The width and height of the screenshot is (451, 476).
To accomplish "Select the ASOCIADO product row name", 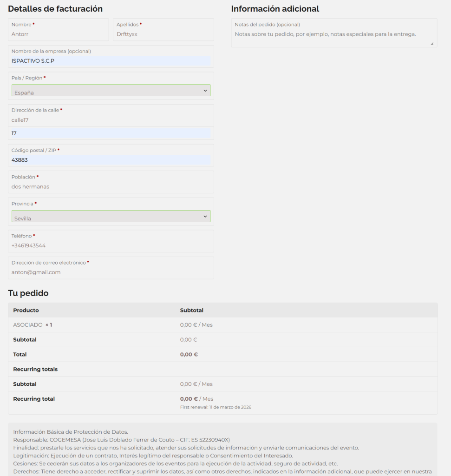I will pos(28,325).
